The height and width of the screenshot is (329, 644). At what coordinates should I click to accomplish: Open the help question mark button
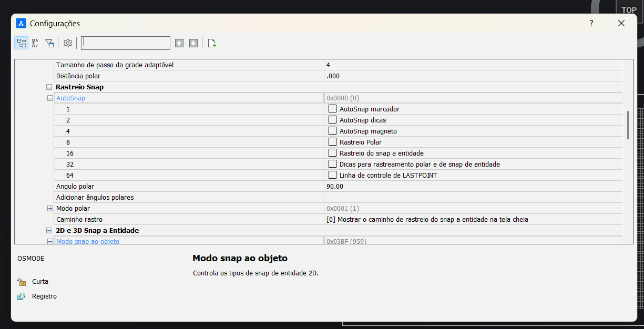pos(591,23)
